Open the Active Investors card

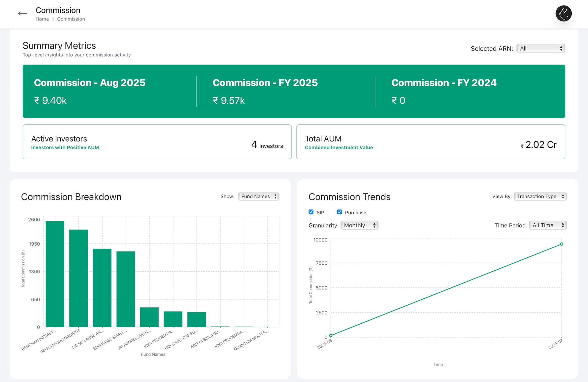[x=157, y=142]
